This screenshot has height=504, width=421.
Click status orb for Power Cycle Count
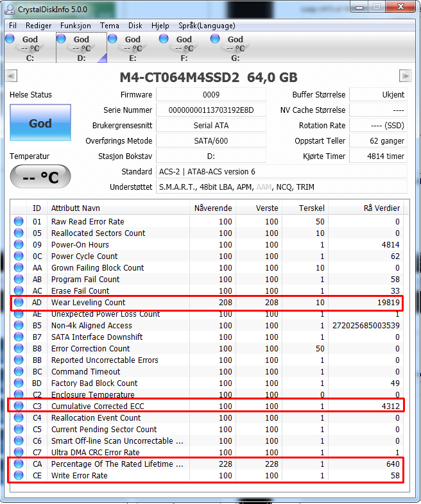click(x=19, y=256)
